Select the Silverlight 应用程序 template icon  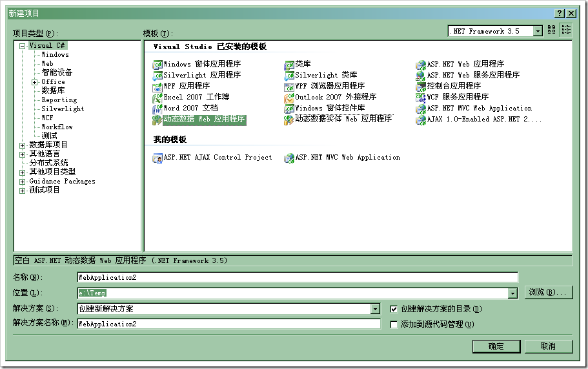pos(157,76)
